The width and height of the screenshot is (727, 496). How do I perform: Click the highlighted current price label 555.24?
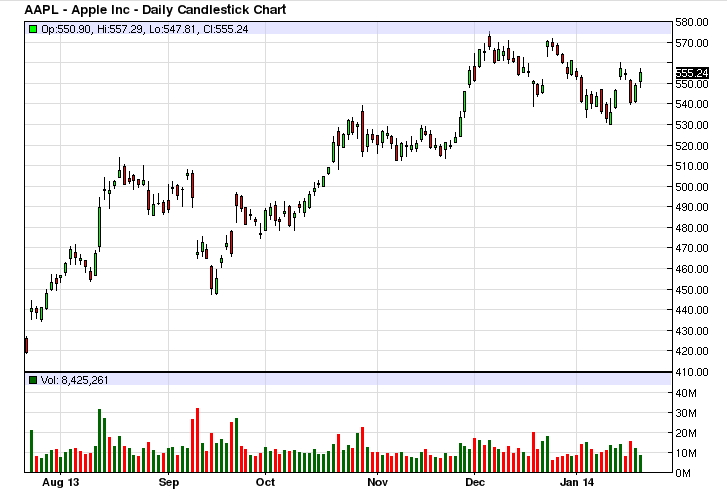coord(692,73)
